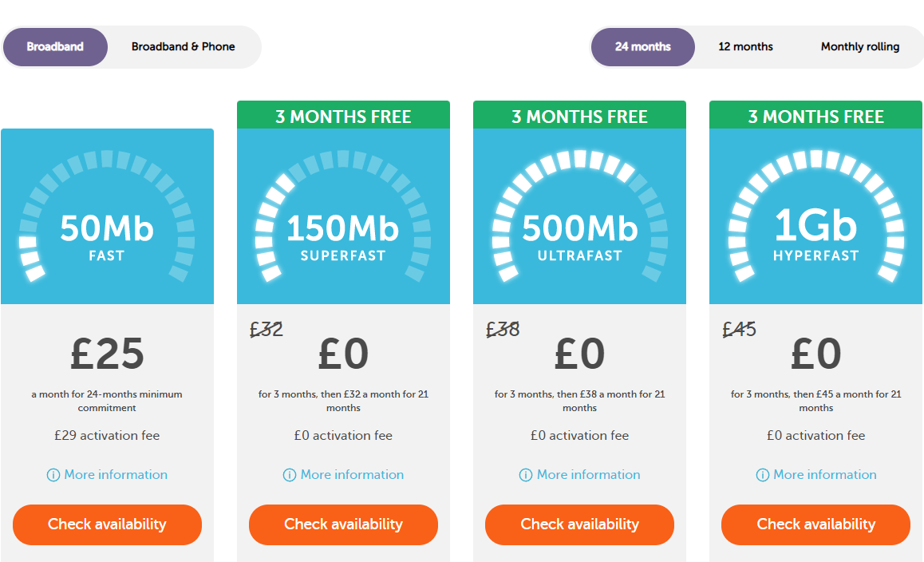Check availability for the 50Mb plan
This screenshot has width=924, height=562.
click(107, 524)
